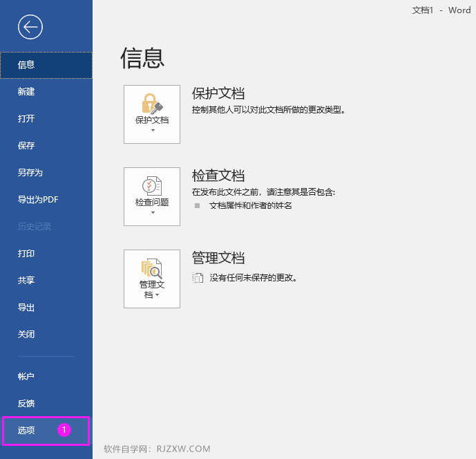This screenshot has height=459, width=476.
Task: Click the back arrow circle icon
Action: click(x=30, y=27)
